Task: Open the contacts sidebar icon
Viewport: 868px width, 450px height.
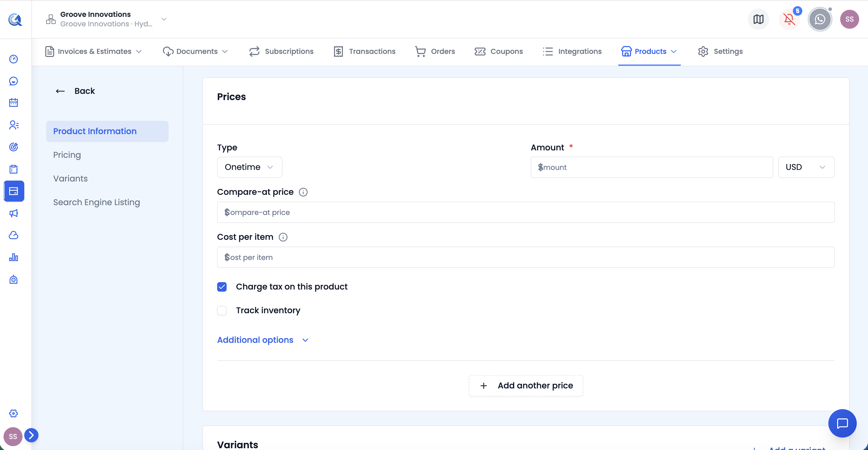Action: (14, 125)
